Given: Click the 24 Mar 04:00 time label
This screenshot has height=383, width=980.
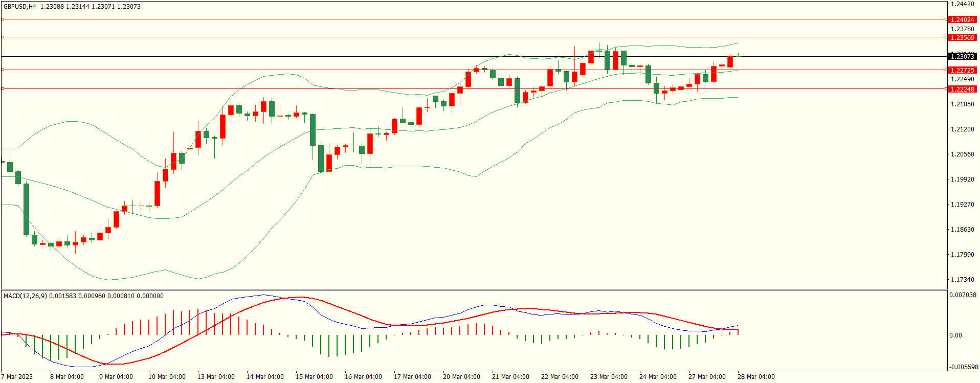Looking at the screenshot, I should (658, 377).
